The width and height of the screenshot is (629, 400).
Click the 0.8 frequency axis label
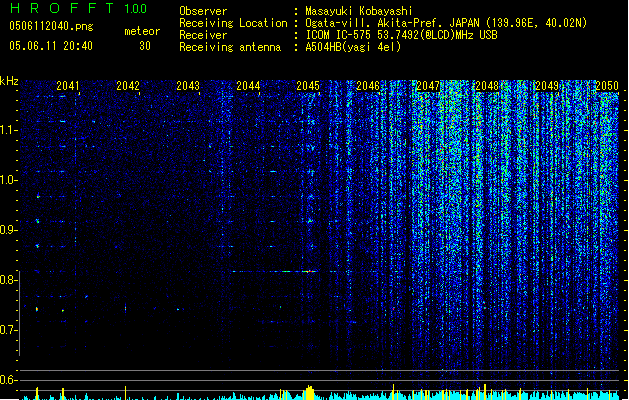9,280
